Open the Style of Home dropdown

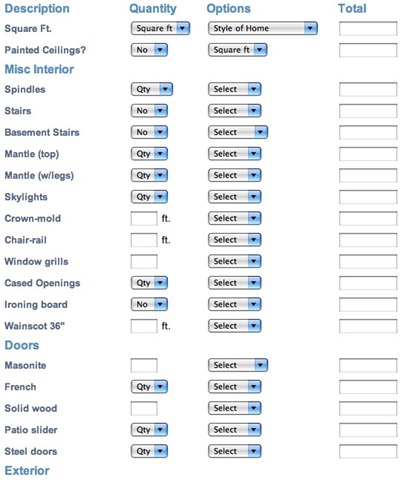[263, 28]
